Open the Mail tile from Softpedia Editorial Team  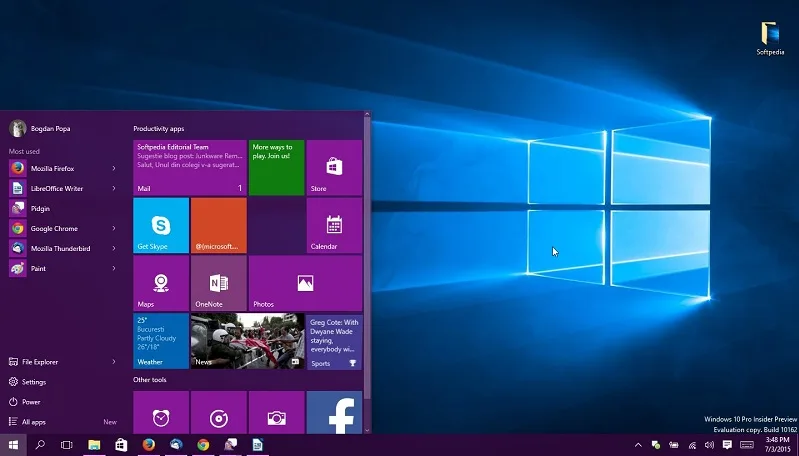[190, 168]
